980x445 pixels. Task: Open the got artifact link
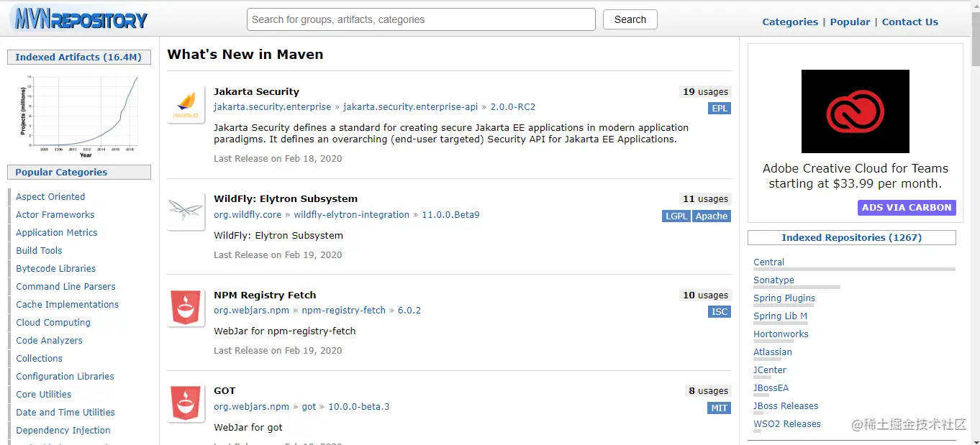(309, 407)
